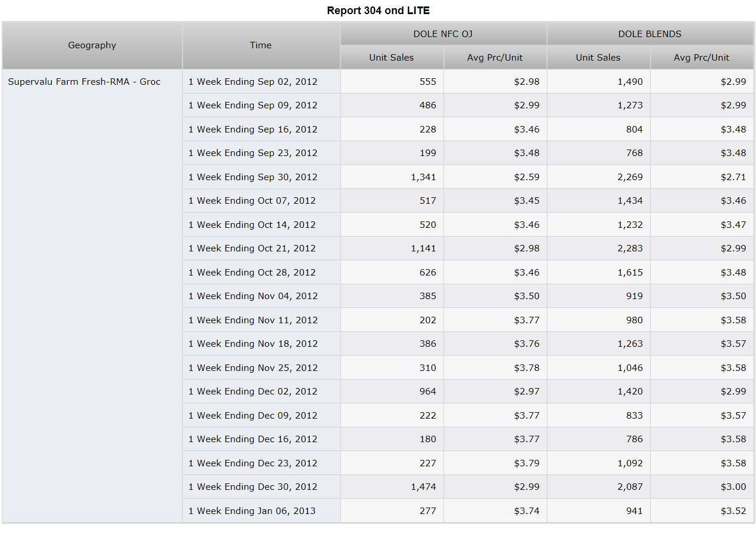
Task: Click NFC OJ average price $2.59
Action: 527,177
